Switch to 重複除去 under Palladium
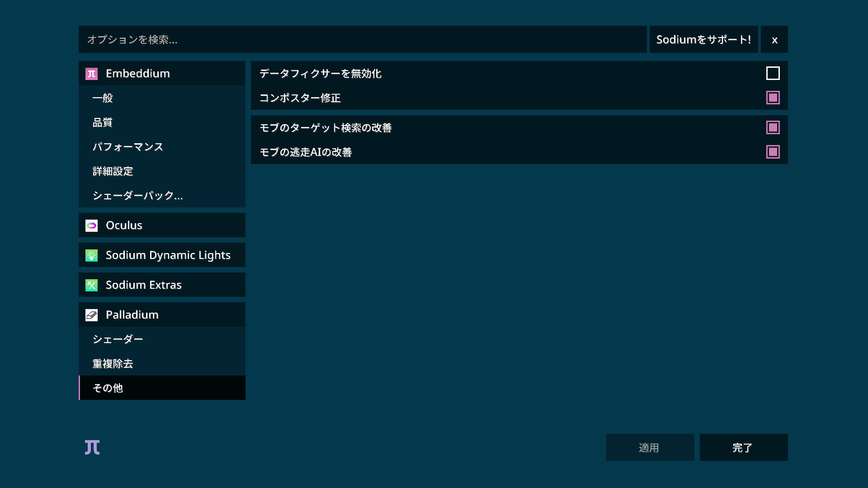The height and width of the screenshot is (488, 868). click(112, 363)
